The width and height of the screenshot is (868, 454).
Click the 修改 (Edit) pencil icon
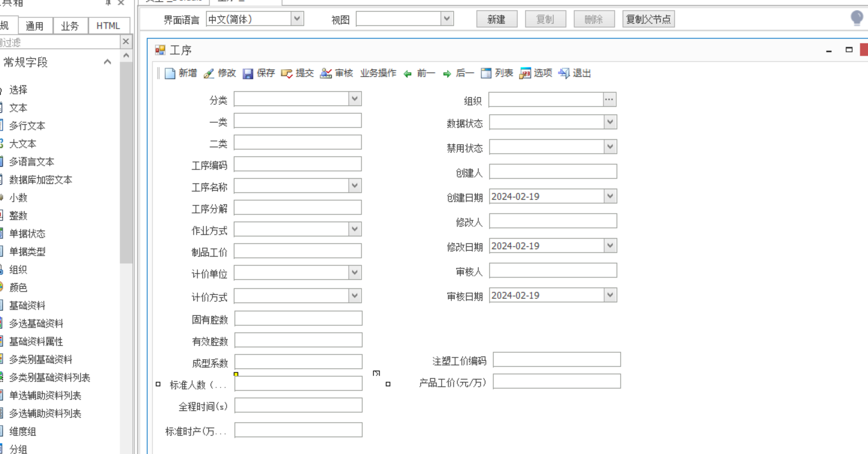(209, 73)
